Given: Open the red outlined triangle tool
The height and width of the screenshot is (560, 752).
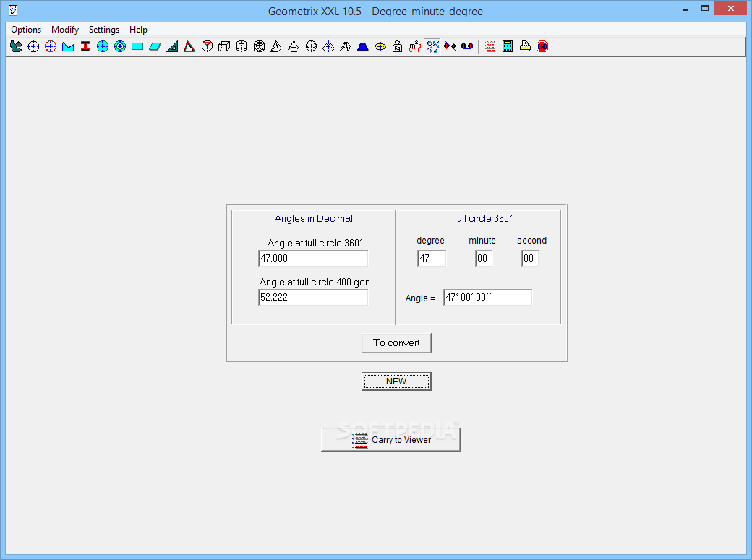Looking at the screenshot, I should pyautogui.click(x=189, y=46).
